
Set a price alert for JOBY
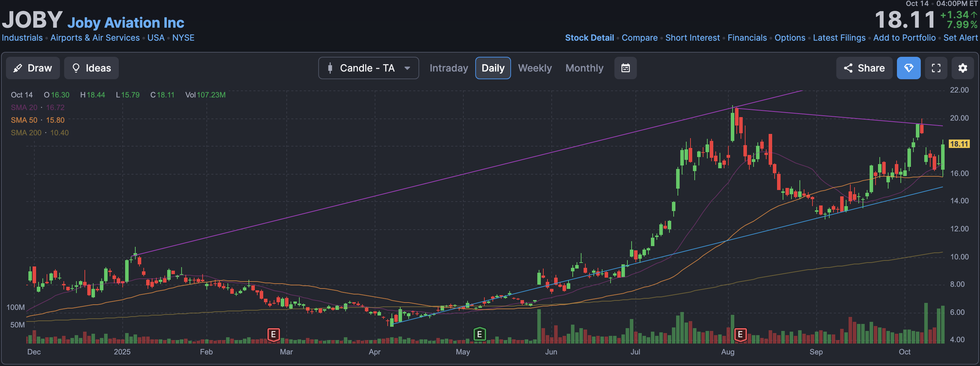pos(960,38)
